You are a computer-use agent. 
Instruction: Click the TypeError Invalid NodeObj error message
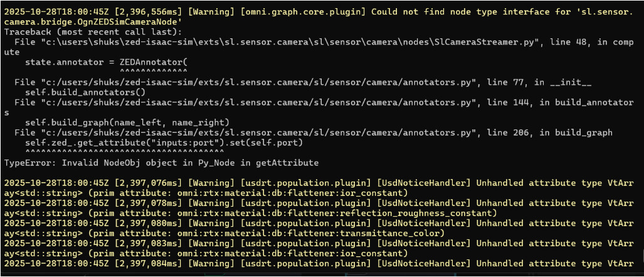(x=161, y=163)
